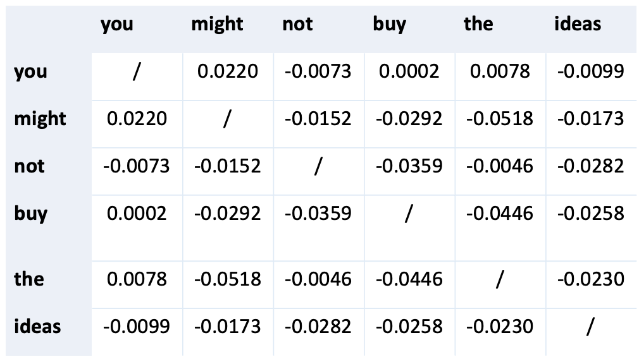Image resolution: width=639 pixels, height=364 pixels.
Task: Select the 'not' column header
Action: [297, 23]
